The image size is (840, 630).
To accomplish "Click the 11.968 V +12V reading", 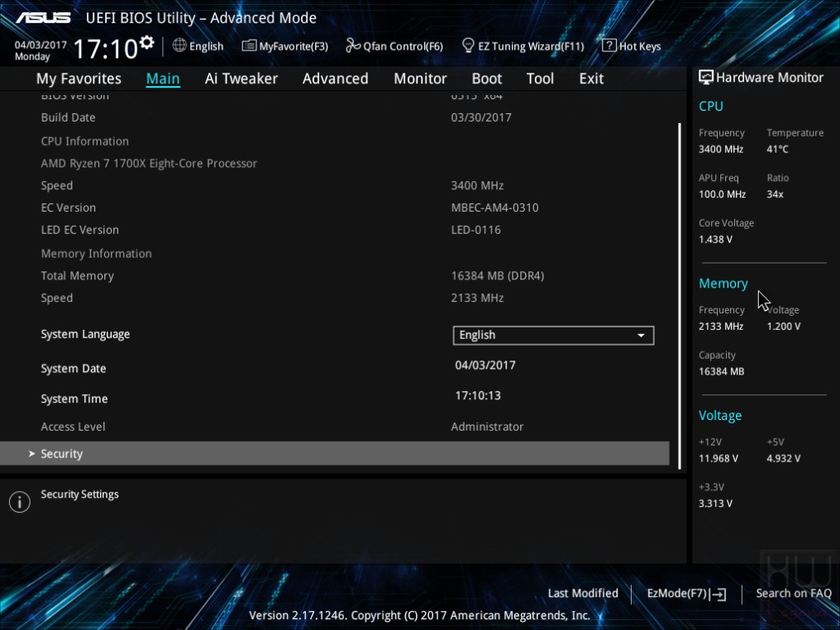I will pos(718,459).
